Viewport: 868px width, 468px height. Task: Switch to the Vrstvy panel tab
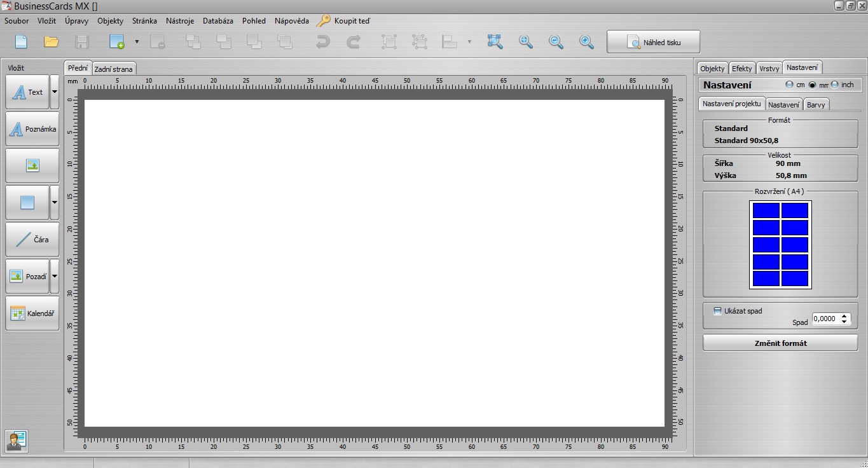point(769,69)
